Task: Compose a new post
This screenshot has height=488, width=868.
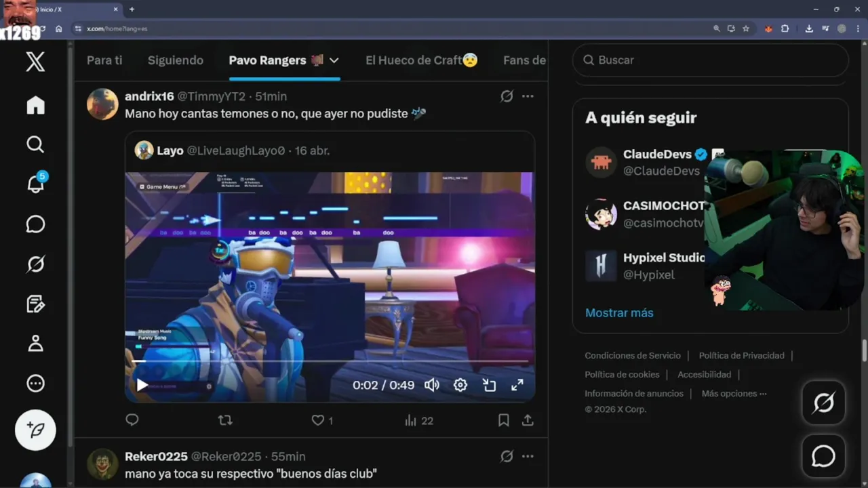Action: 35,430
